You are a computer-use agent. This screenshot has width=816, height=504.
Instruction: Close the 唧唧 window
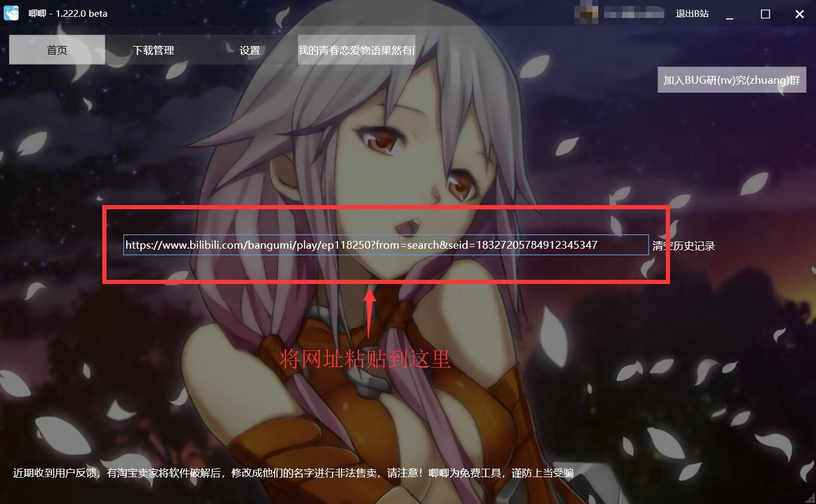click(799, 14)
